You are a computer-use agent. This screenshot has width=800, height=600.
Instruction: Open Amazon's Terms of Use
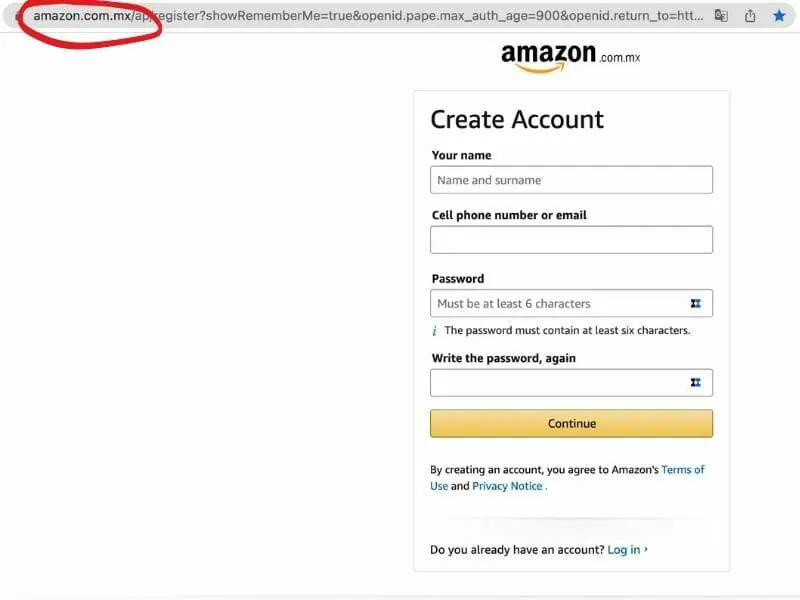[x=685, y=469]
